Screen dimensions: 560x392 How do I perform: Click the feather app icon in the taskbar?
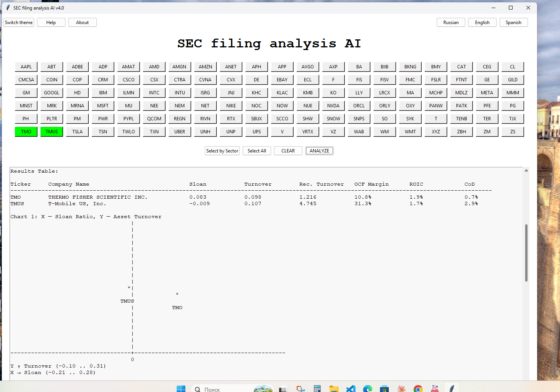point(451,389)
